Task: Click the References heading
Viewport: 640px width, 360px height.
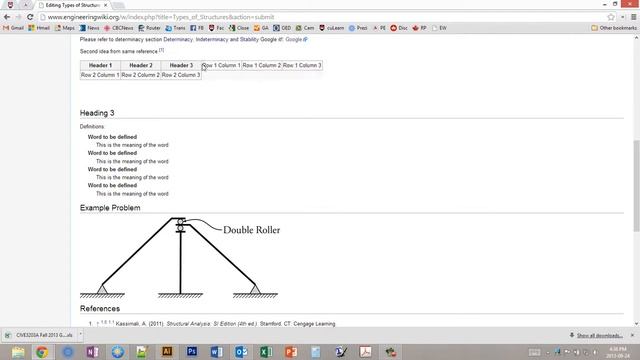Action: 100,309
